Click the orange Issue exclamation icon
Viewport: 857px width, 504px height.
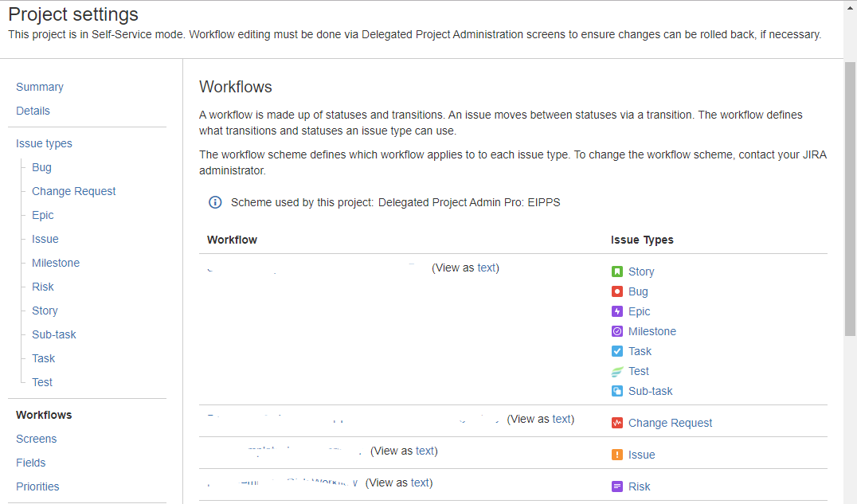pos(617,455)
